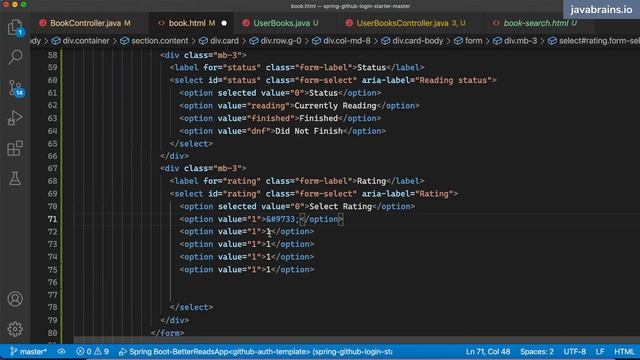Switch to UserBooks.java tab
This screenshot has width=640, height=360.
281,23
